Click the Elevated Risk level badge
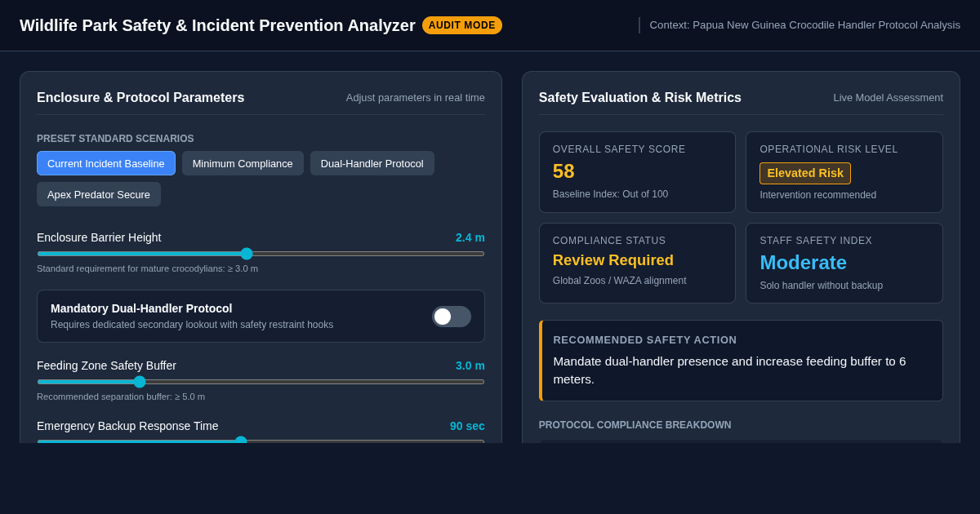 point(805,173)
